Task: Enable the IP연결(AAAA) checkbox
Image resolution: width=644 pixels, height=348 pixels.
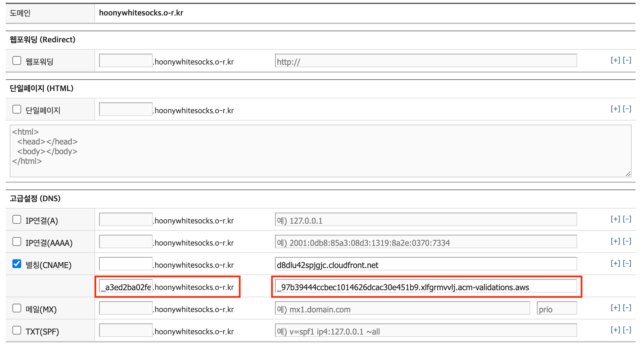Action: point(17,242)
